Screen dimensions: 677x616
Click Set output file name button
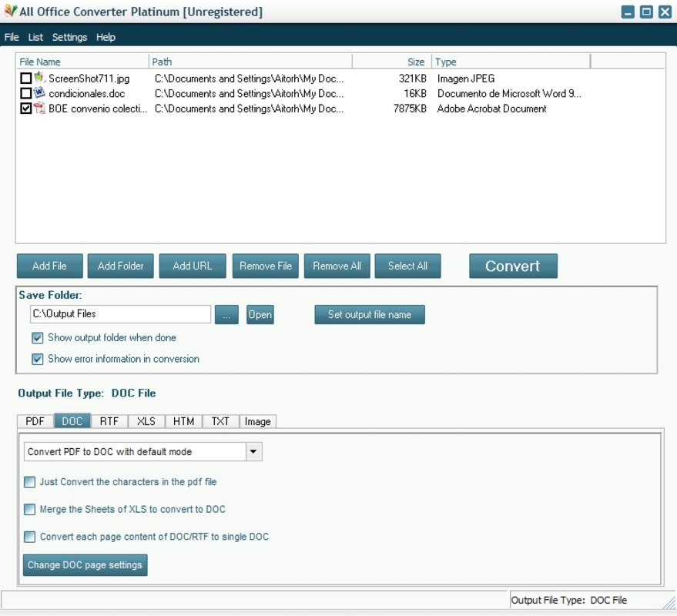[x=370, y=315]
